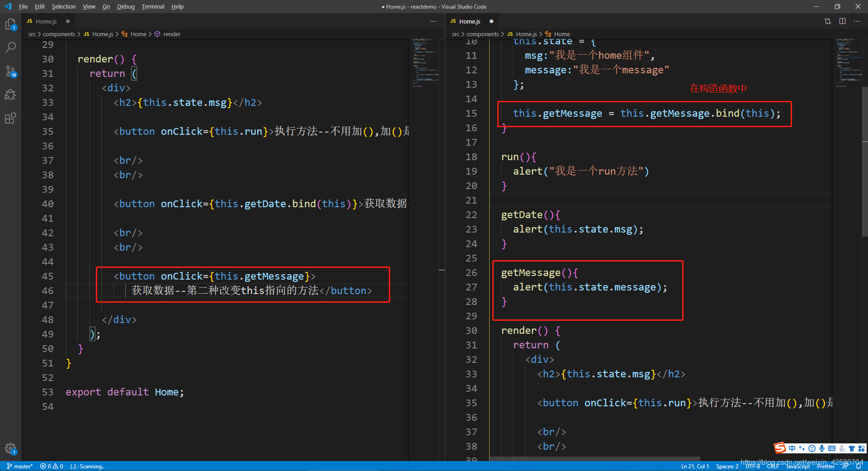Open the Manage settings gear
This screenshot has height=471, width=868.
coord(10,449)
